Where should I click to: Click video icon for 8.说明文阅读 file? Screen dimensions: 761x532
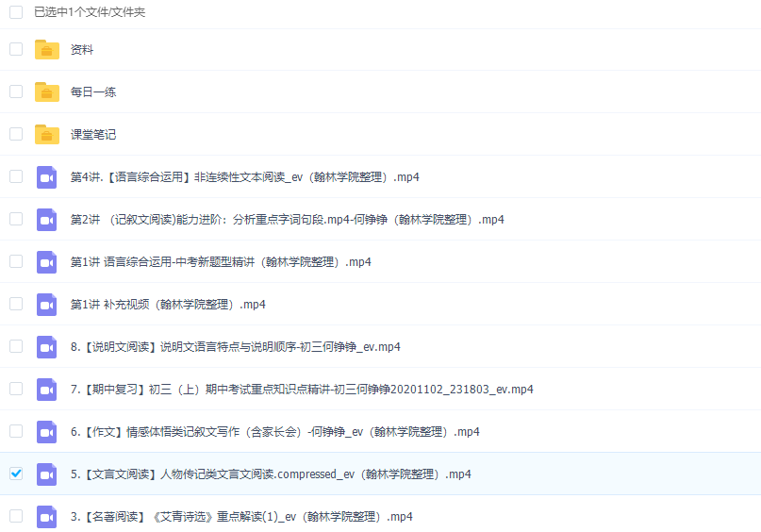point(46,347)
